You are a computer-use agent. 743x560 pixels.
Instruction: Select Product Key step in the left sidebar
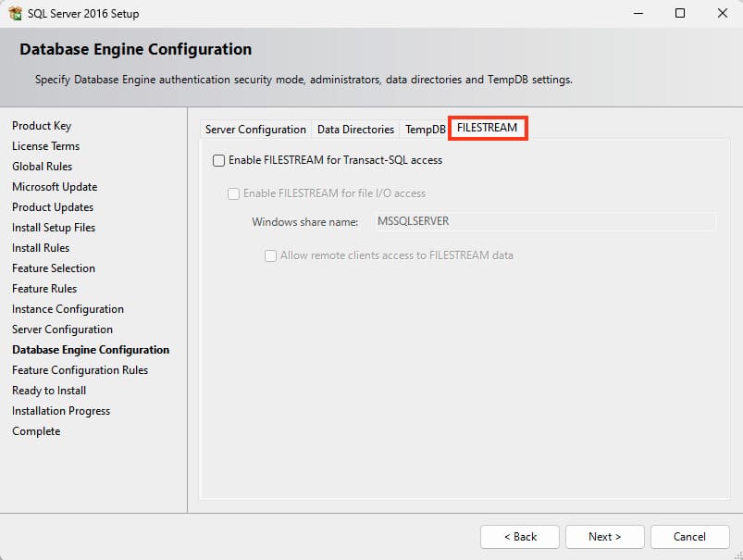tap(42, 126)
